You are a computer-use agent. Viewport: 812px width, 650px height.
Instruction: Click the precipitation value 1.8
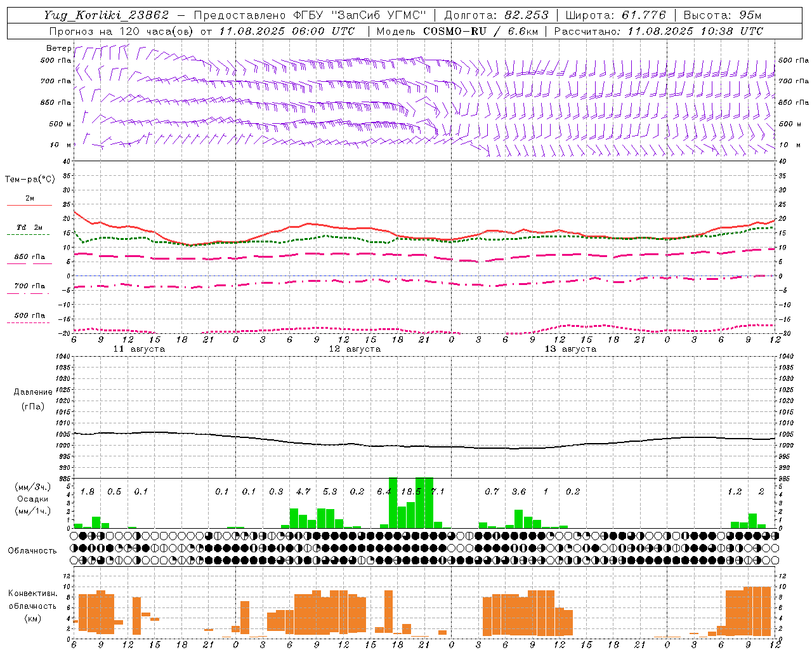coord(88,491)
